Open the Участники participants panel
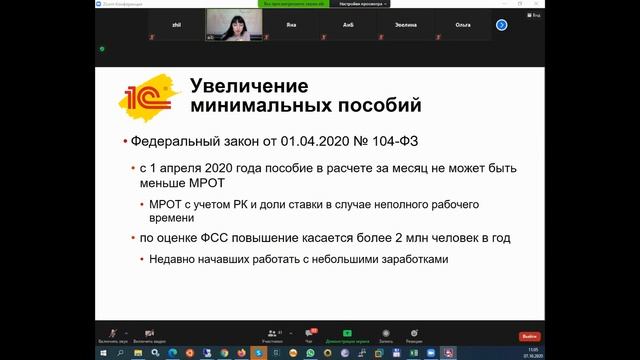This screenshot has width=640, height=360. [x=272, y=336]
